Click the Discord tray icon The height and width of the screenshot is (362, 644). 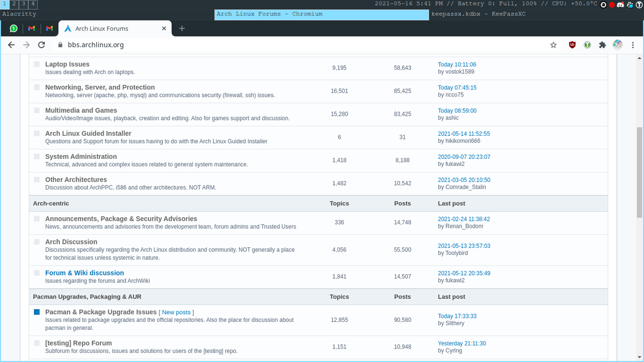click(x=621, y=5)
